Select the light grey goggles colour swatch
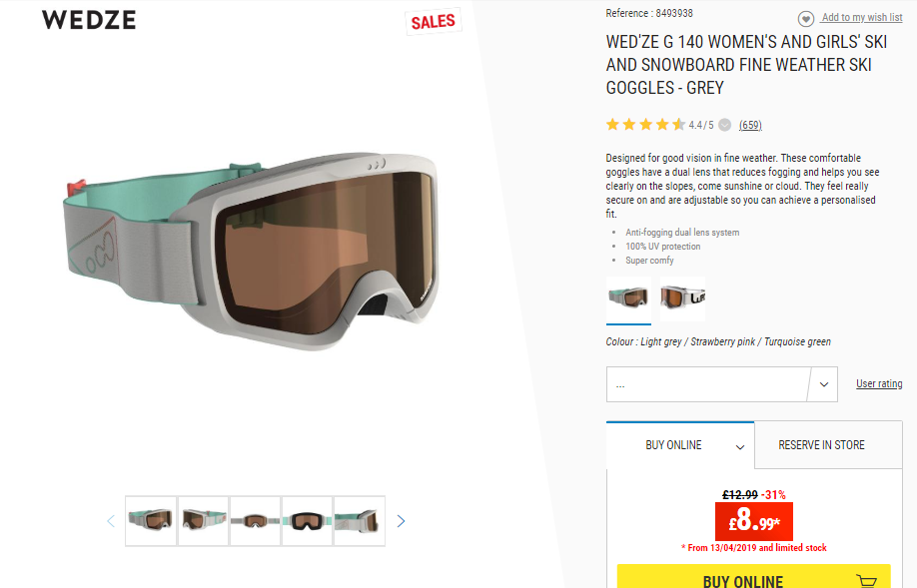Viewport: 917px width, 588px height. pyautogui.click(x=628, y=297)
